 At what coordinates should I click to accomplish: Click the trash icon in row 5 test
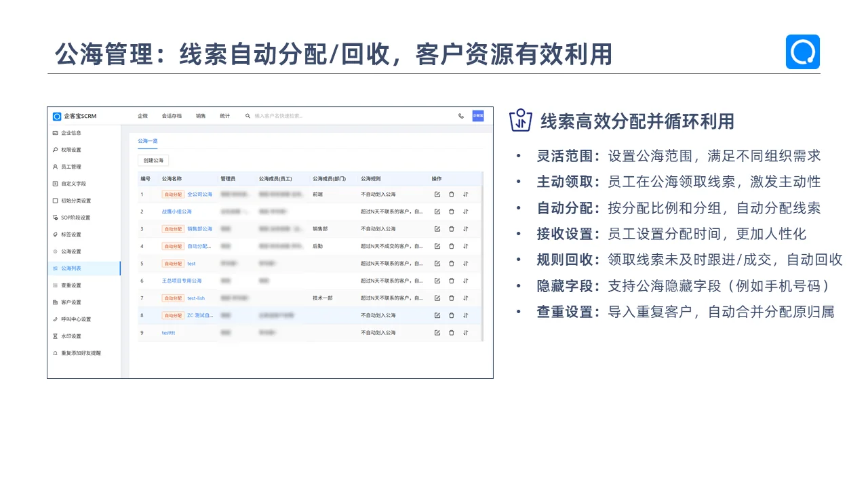click(x=452, y=264)
